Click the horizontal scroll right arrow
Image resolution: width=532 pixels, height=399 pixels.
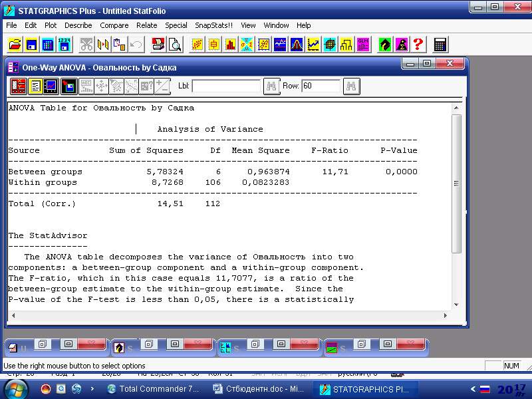(446, 315)
